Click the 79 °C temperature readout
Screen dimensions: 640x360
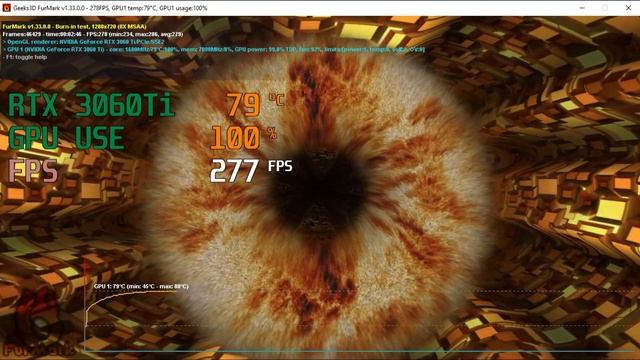tap(256, 104)
